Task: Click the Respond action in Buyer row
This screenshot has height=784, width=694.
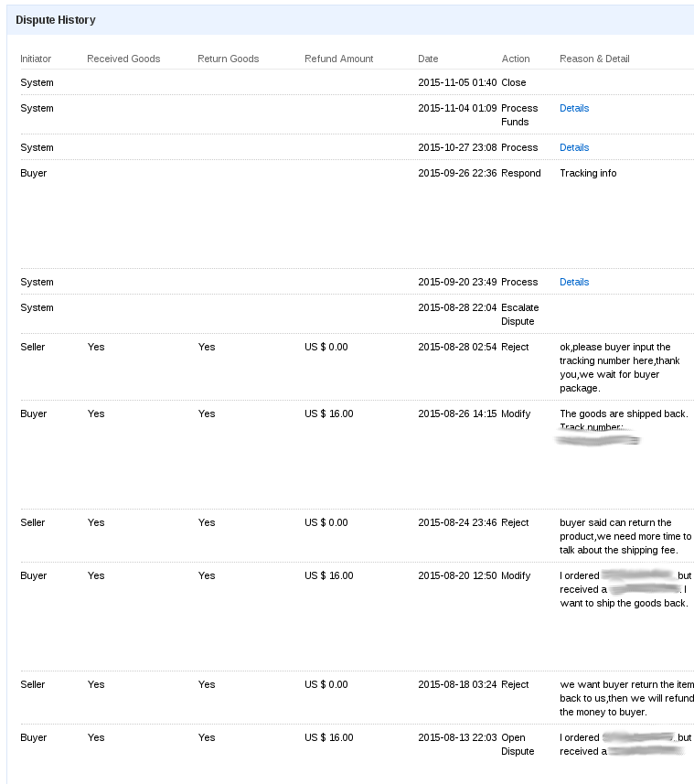Action: (521, 173)
